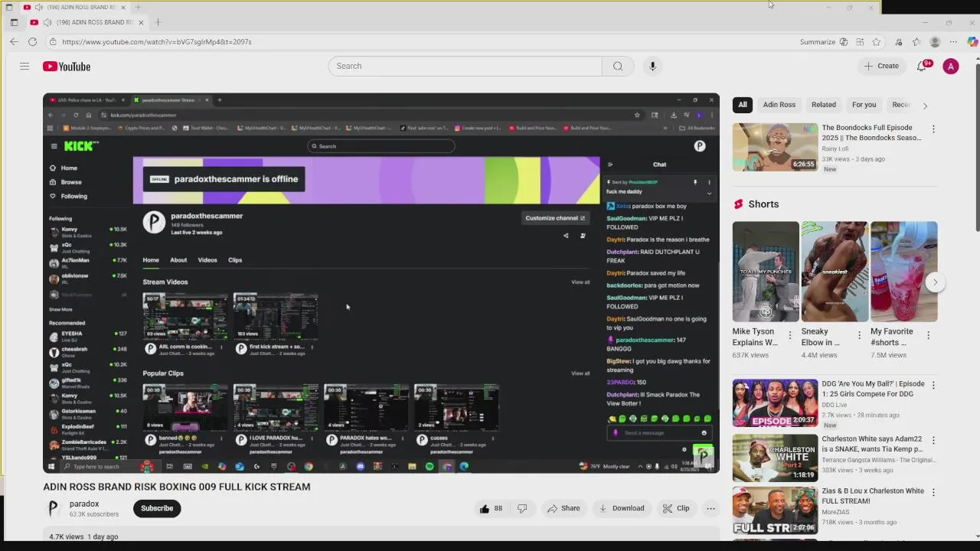
Task: Click the main video player
Action: 381,283
